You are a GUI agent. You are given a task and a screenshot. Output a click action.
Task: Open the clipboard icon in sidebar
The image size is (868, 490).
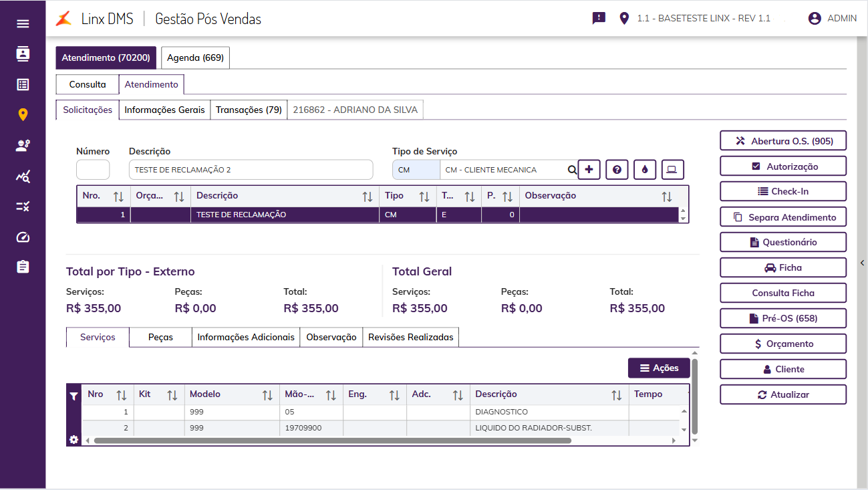(23, 267)
